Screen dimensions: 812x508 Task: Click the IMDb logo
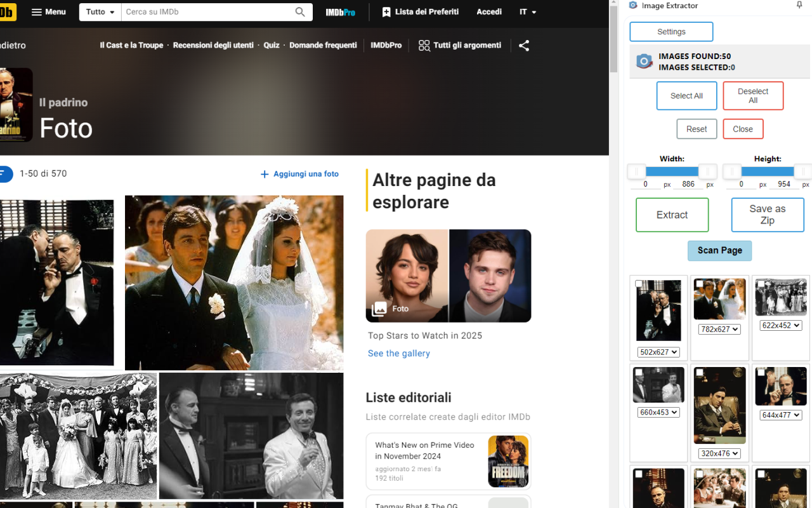point(8,12)
